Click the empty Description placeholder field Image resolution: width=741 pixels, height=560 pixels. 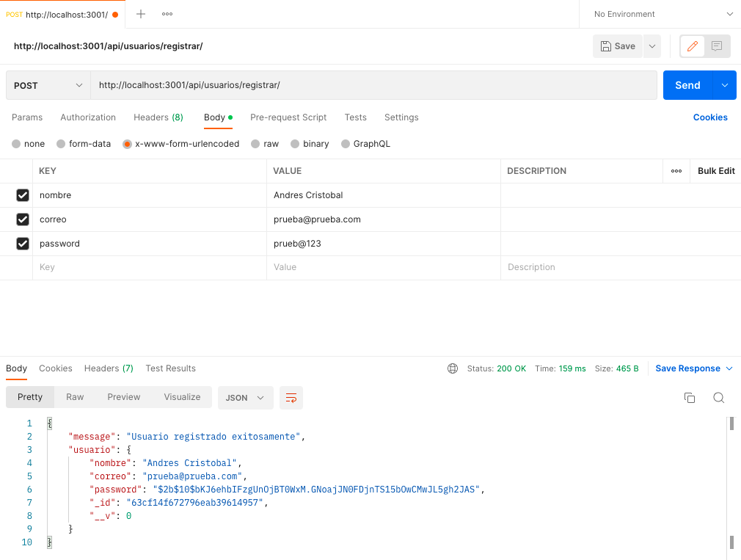[x=621, y=267]
